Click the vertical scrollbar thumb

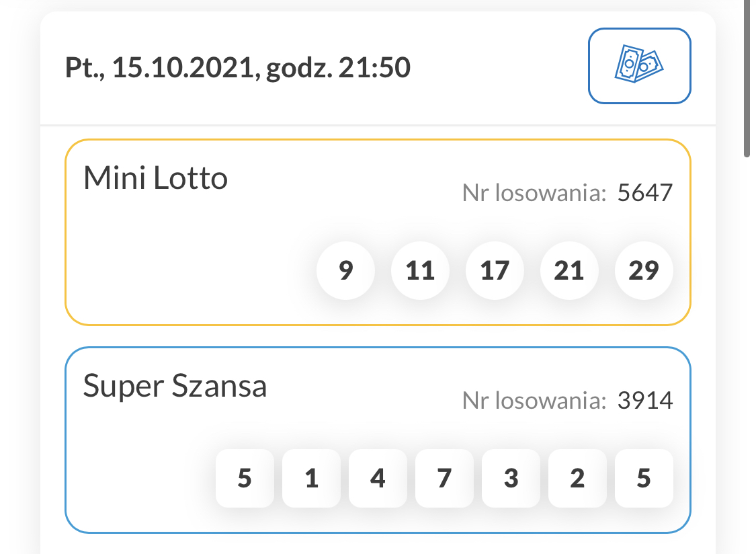point(747,77)
